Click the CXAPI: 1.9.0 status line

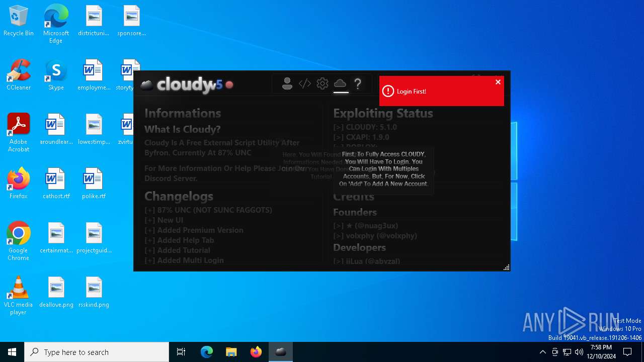361,137
